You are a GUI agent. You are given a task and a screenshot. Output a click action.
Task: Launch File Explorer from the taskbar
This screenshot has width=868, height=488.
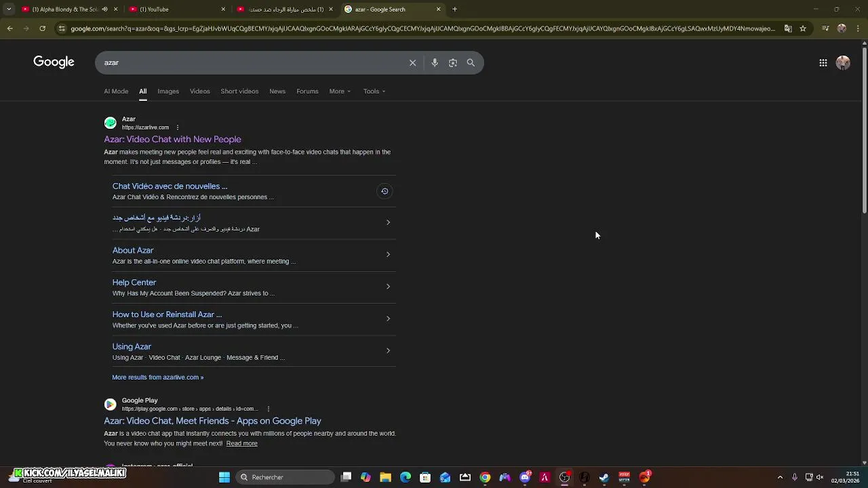point(385,477)
